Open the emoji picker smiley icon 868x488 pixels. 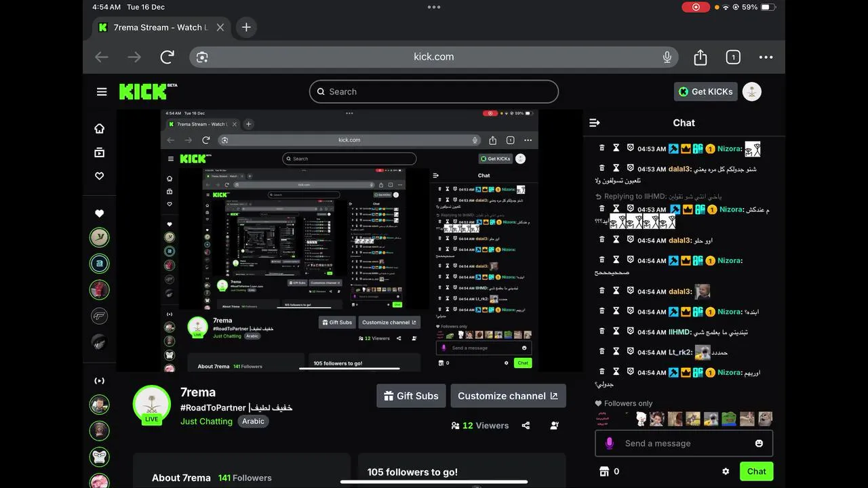pos(759,443)
